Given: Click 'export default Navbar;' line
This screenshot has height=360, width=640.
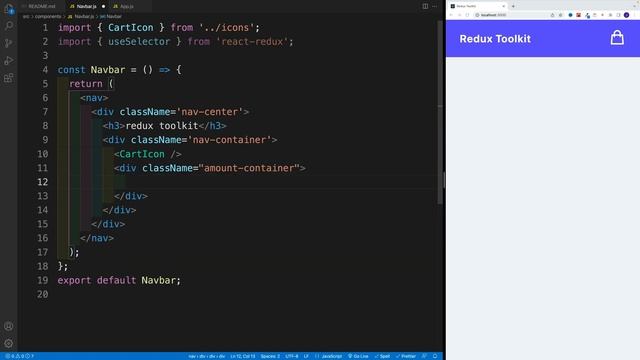Looking at the screenshot, I should click(x=119, y=280).
